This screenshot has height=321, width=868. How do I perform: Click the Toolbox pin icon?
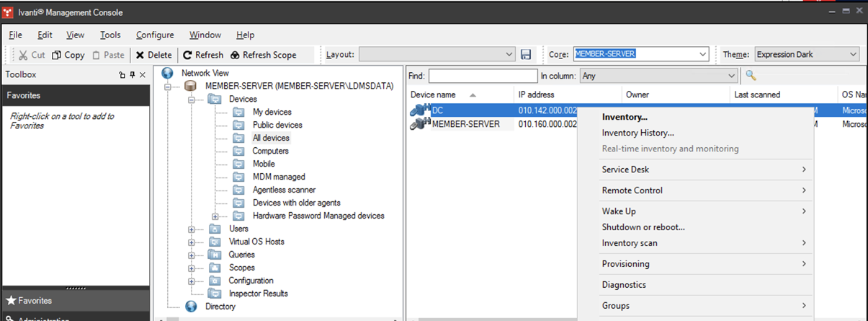[x=132, y=75]
